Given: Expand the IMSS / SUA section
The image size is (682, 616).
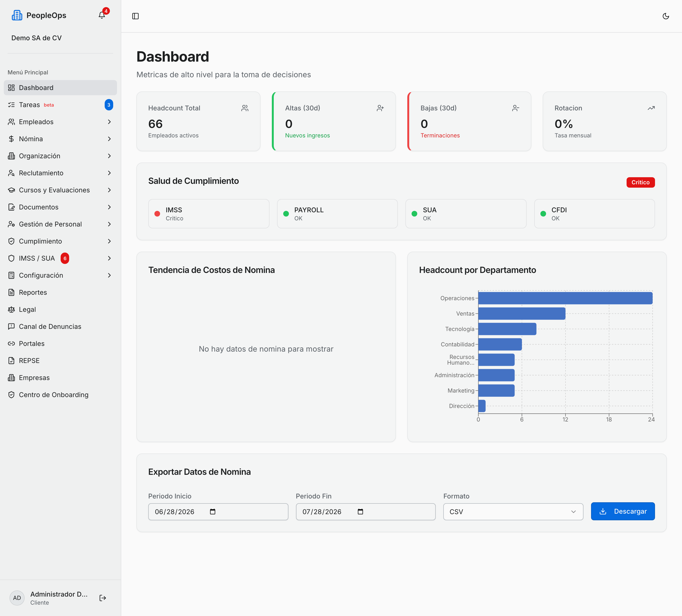Looking at the screenshot, I should [60, 258].
